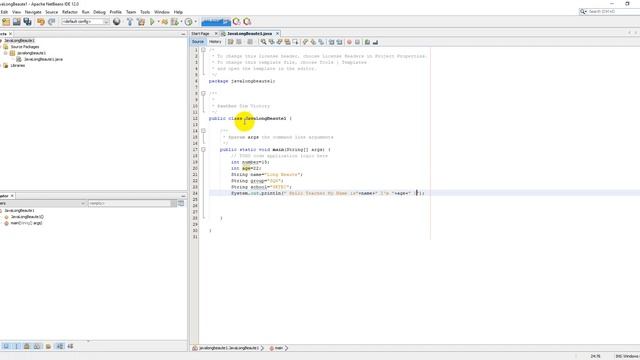The height and width of the screenshot is (360, 640).
Task: Collapse the javalongbeaute1 package node
Action: 6,53
